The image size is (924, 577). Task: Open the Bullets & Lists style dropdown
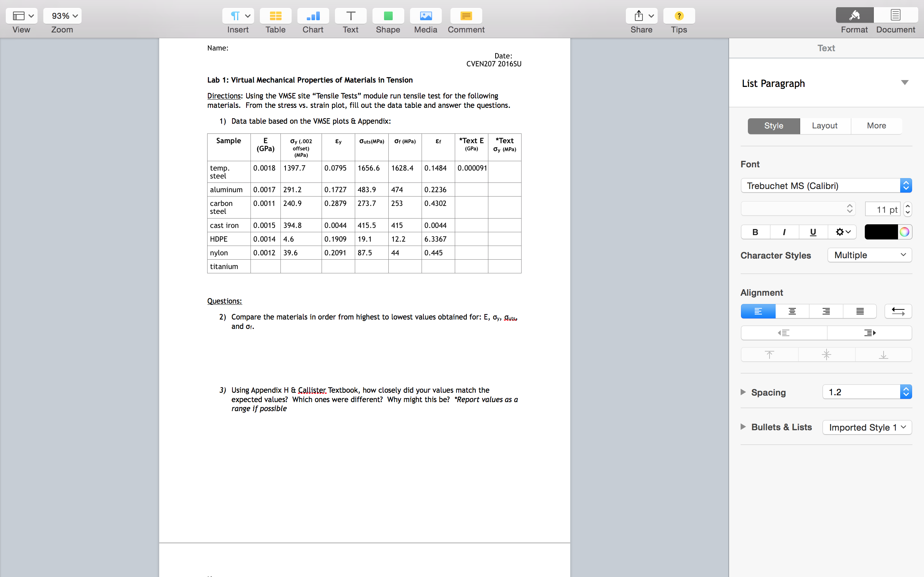[x=867, y=427]
